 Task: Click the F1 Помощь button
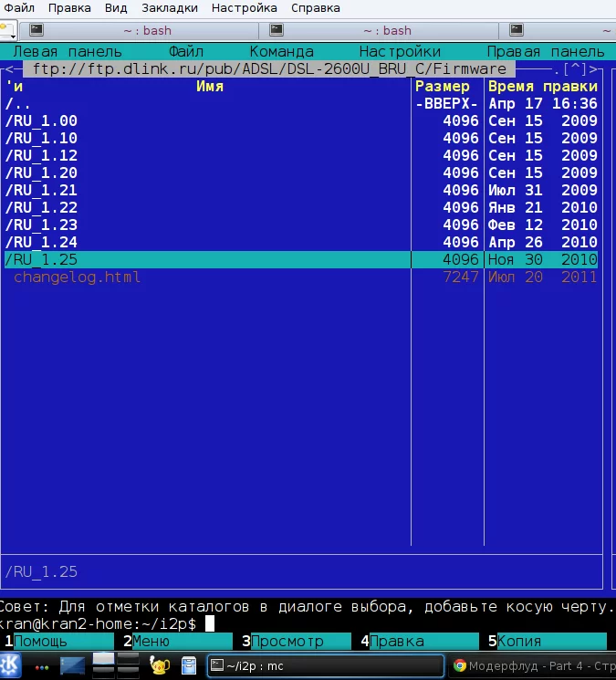pyautogui.click(x=58, y=641)
